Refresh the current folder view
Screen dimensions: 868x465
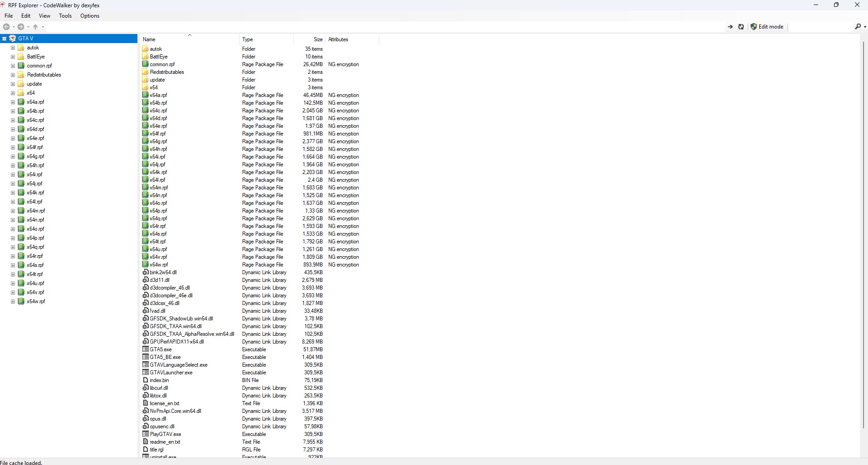point(741,27)
